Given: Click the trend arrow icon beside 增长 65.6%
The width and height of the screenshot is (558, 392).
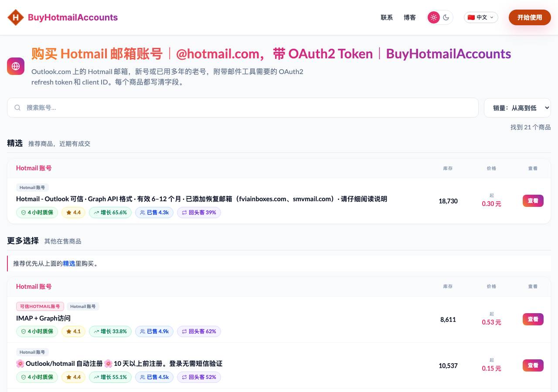Looking at the screenshot, I should [96, 213].
